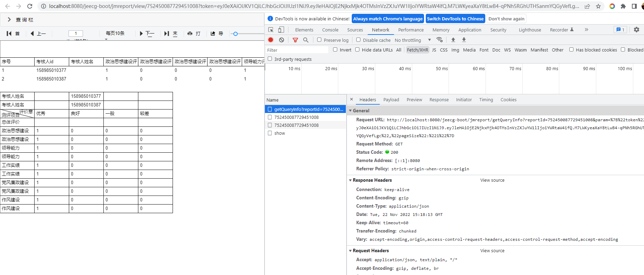Switch to the Timing tab

[486, 100]
